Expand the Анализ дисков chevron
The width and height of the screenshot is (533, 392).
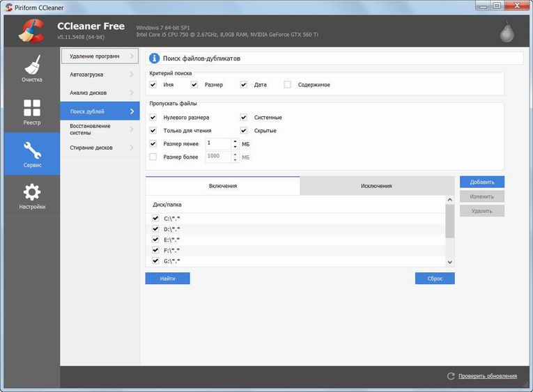click(x=132, y=93)
